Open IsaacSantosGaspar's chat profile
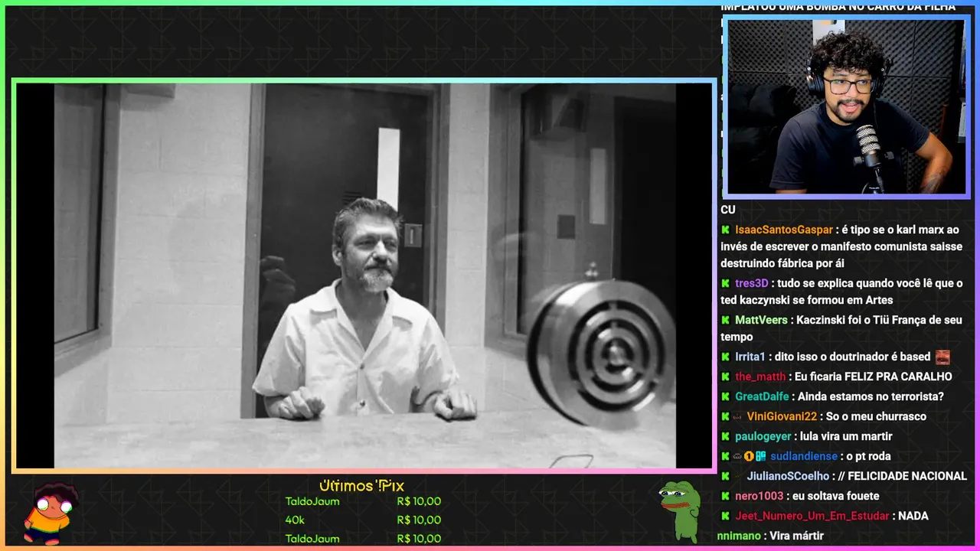Image resolution: width=980 pixels, height=551 pixels. 783,230
